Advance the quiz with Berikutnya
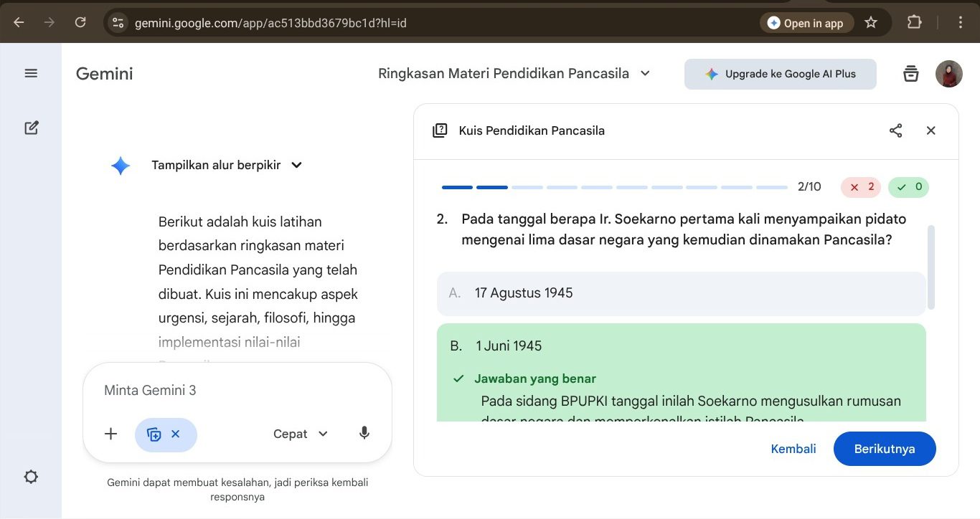980x519 pixels. [885, 448]
